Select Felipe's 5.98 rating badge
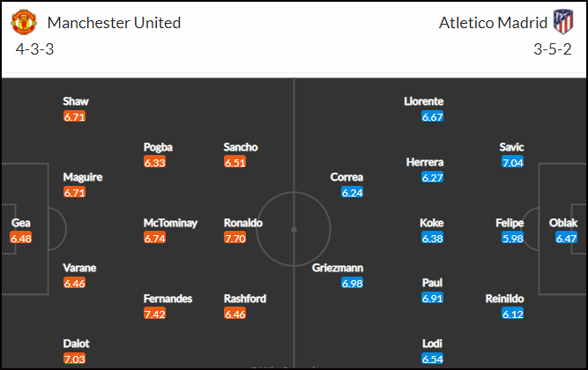 (512, 238)
